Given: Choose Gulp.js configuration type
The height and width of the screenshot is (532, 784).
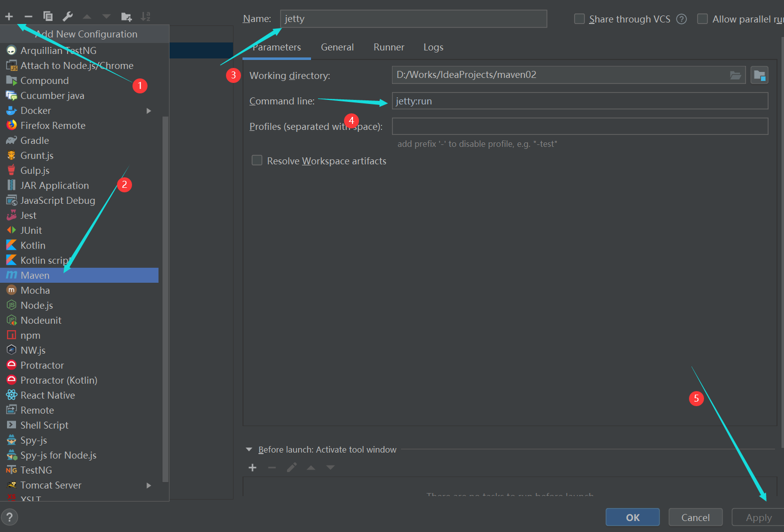Looking at the screenshot, I should coord(80,170).
